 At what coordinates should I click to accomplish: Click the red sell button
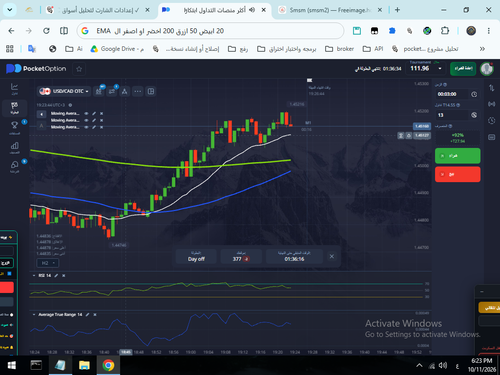click(x=457, y=174)
